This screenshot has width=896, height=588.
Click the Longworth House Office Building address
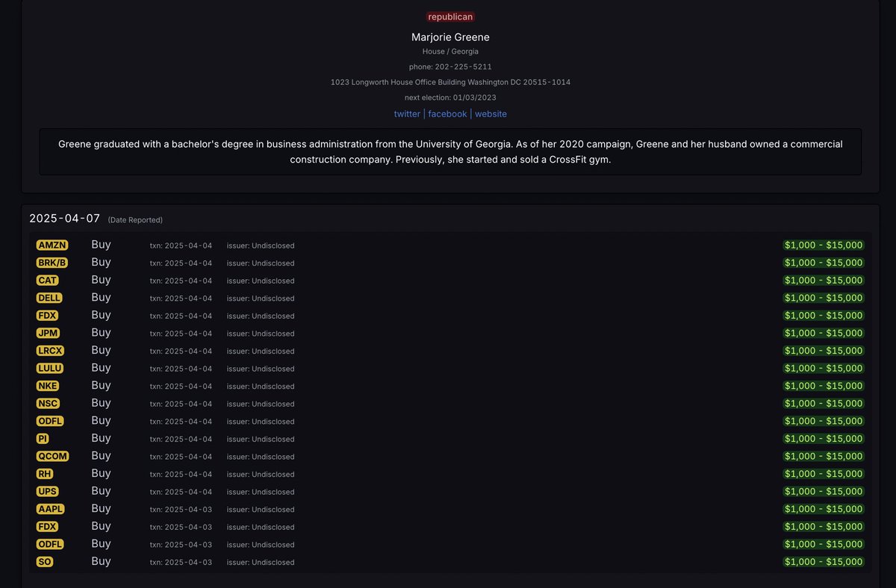click(450, 82)
